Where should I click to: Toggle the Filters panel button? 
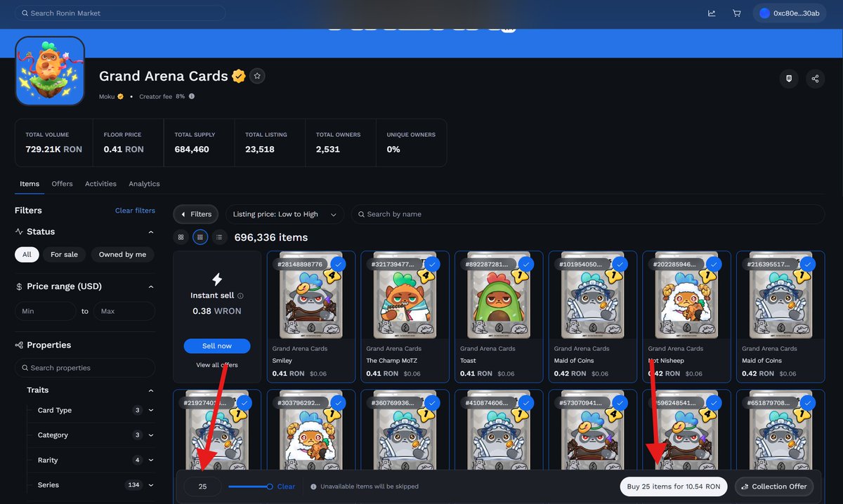pos(196,214)
